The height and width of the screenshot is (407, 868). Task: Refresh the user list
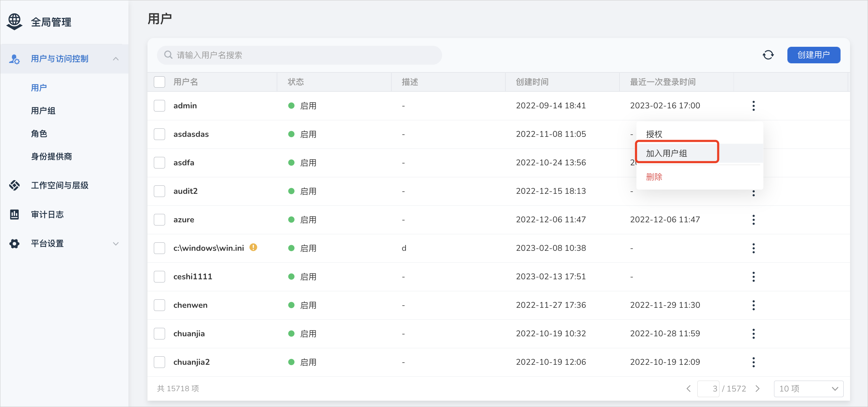point(768,55)
